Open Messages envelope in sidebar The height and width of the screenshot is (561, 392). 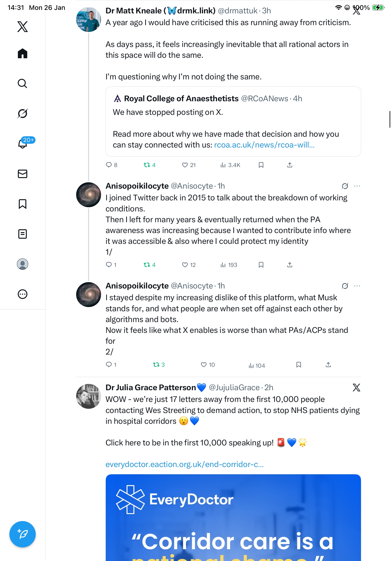coord(23,174)
